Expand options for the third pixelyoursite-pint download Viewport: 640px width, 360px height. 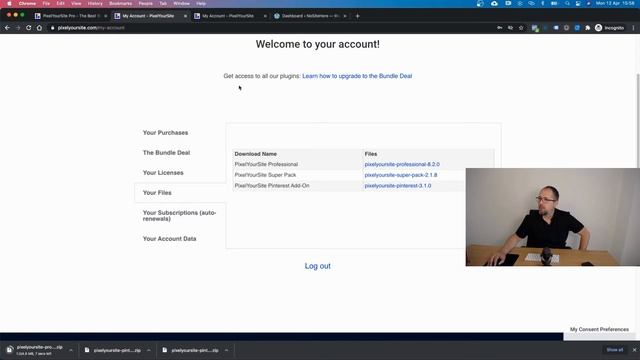coord(226,350)
